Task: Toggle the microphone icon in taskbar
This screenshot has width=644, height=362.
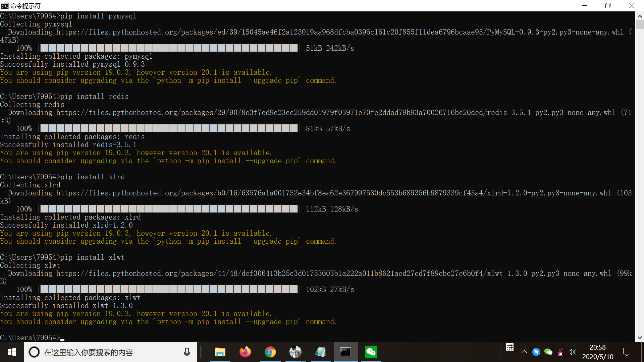Action: click(x=186, y=352)
